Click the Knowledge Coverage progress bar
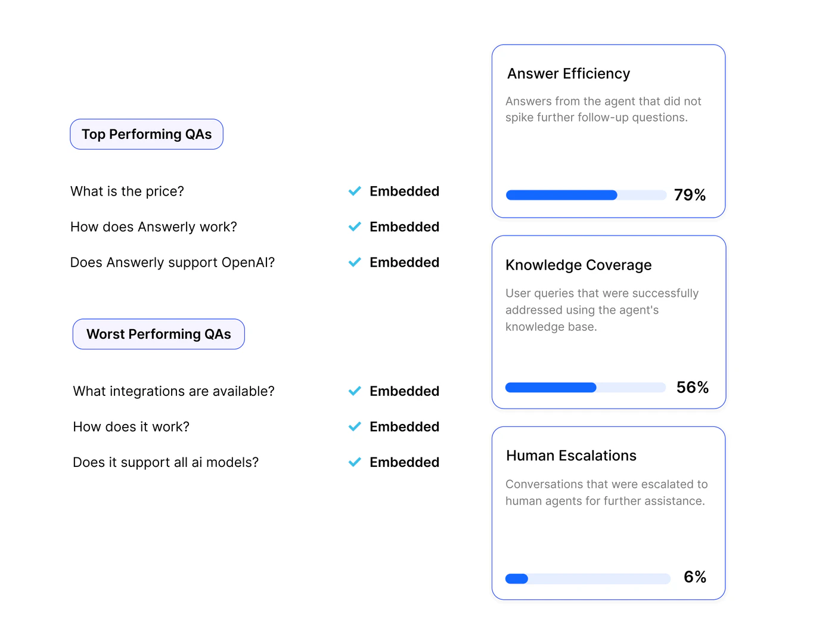 (x=585, y=388)
